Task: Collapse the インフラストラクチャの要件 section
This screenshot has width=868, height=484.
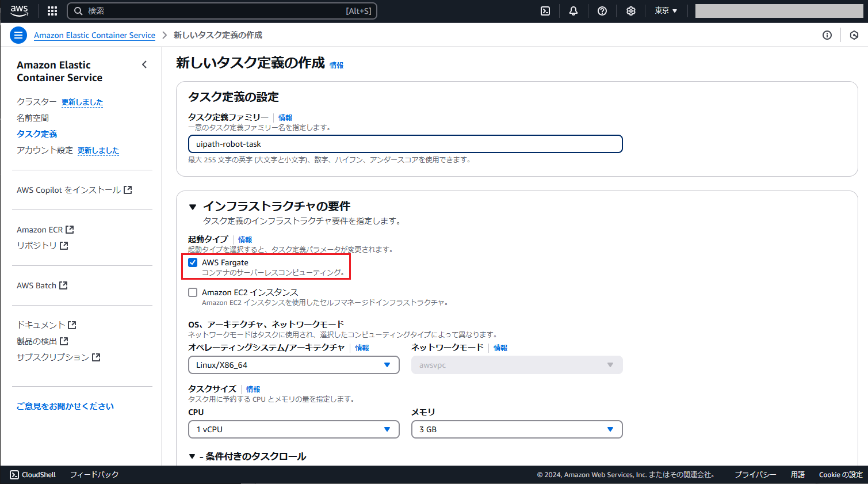Action: click(x=193, y=207)
